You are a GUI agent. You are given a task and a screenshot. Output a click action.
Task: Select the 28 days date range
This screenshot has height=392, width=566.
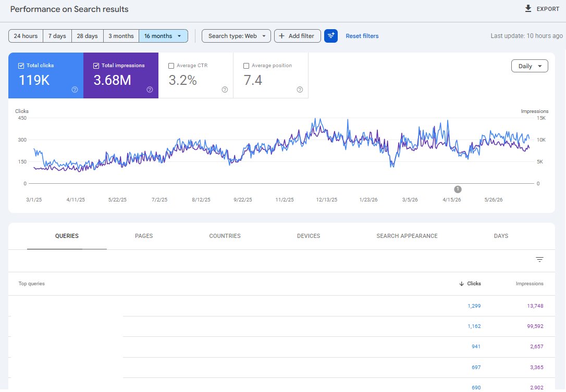88,36
